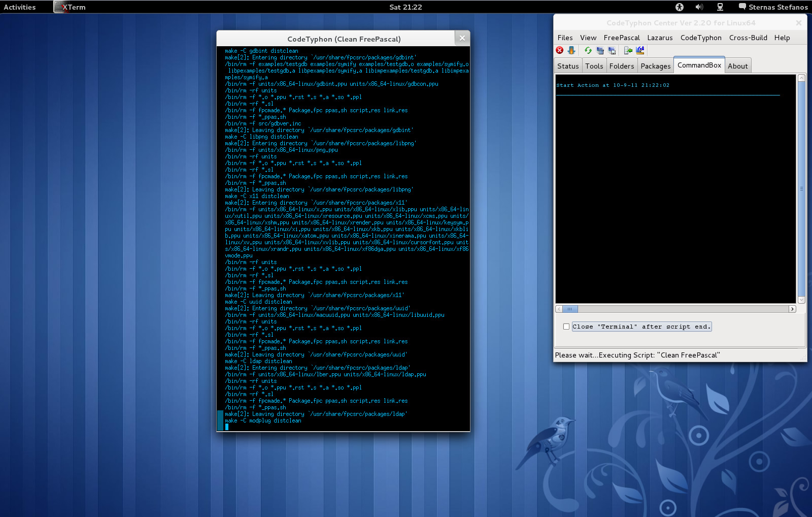Open the Files menu

point(565,38)
